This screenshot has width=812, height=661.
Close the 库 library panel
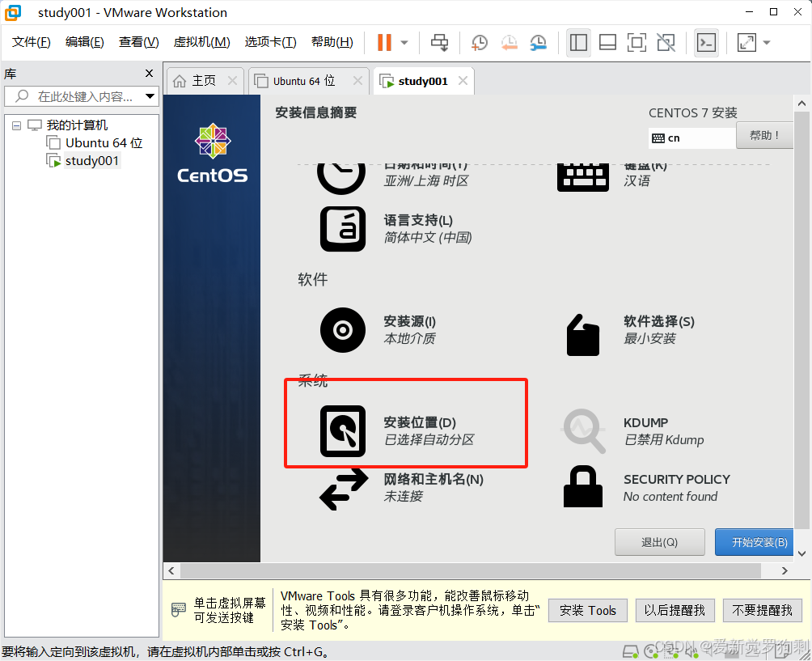149,74
